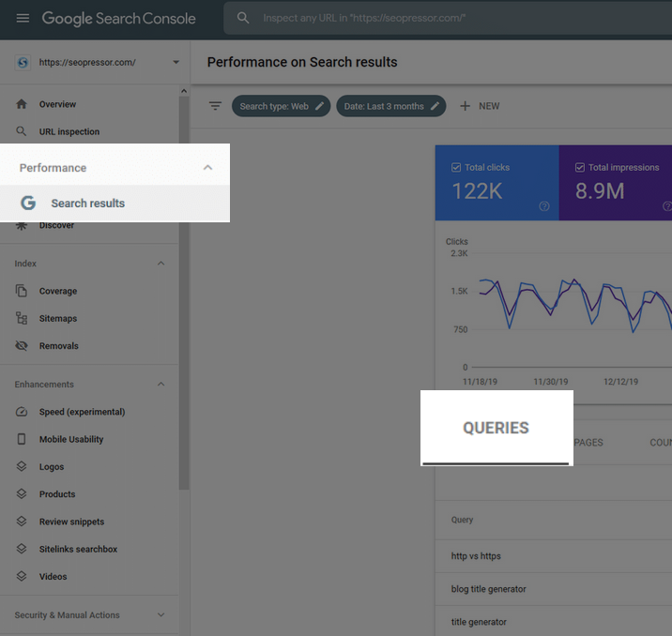Click the 'title generator' query row
This screenshot has height=636, width=672.
pos(554,621)
